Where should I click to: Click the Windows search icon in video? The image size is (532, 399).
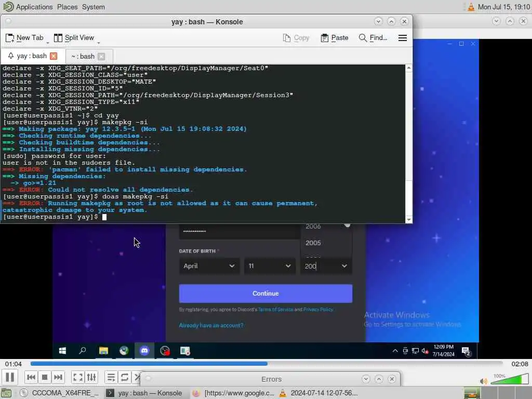[83, 351]
